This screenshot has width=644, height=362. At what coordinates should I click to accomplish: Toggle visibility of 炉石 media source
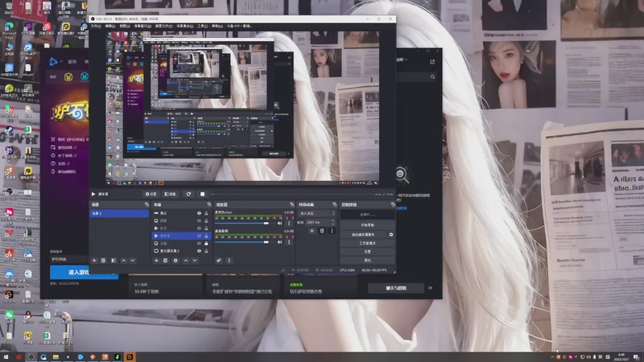point(199,228)
